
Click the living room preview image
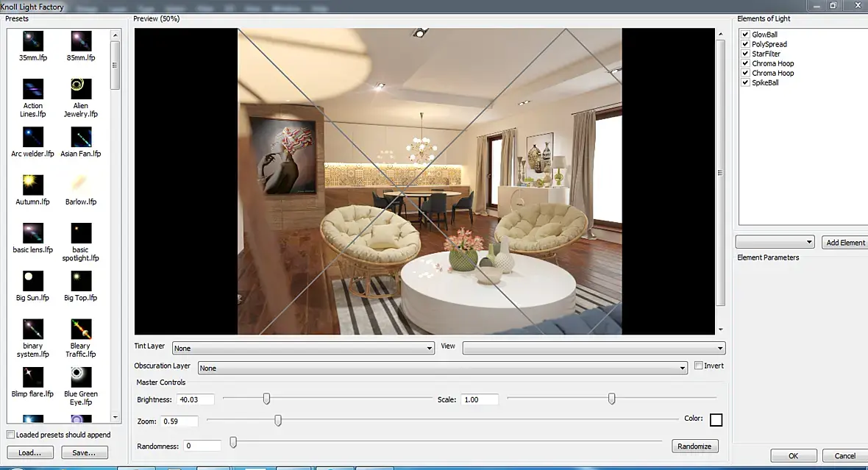coord(430,181)
